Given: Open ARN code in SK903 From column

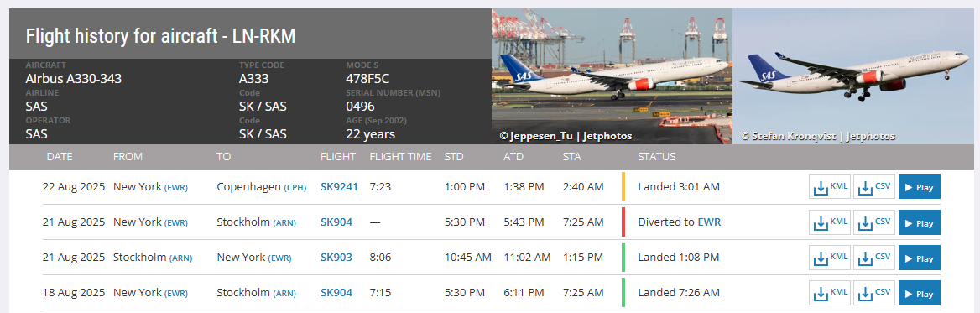Looking at the screenshot, I should pos(180,258).
